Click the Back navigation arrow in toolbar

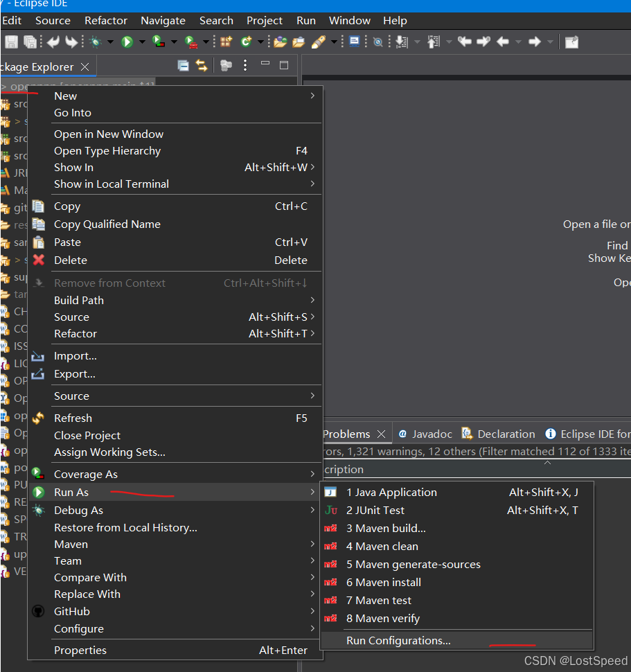click(x=503, y=42)
